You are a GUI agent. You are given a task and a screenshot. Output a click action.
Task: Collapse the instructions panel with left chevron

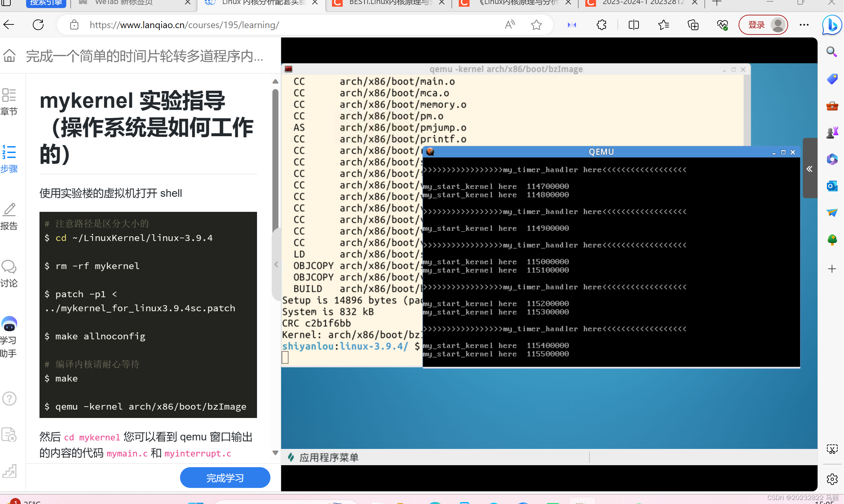click(x=276, y=264)
